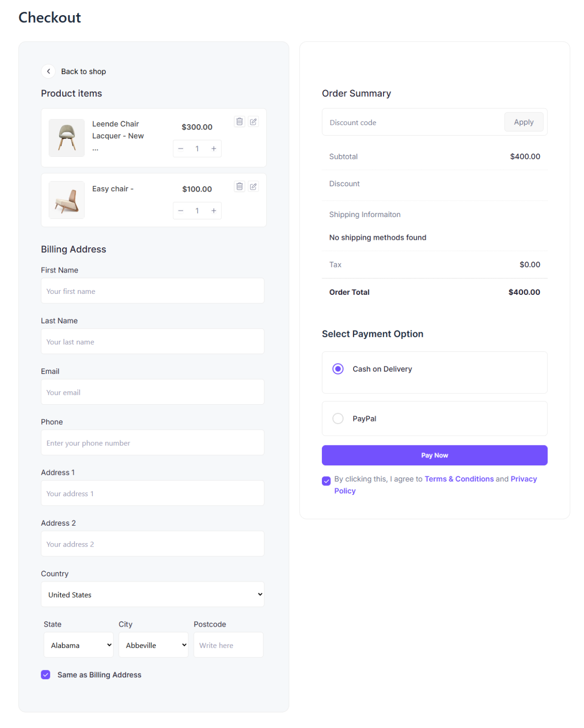Focus the Discount code input field

pos(413,122)
